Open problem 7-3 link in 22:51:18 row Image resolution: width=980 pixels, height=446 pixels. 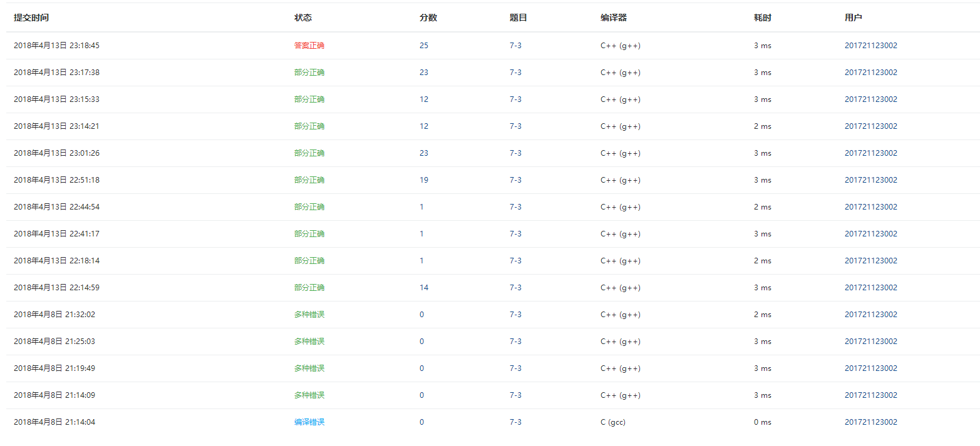[x=515, y=180]
